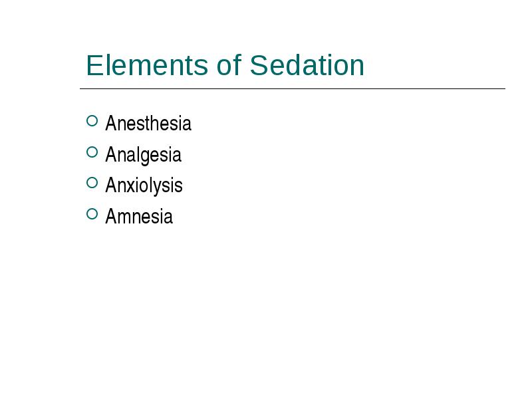The width and height of the screenshot is (532, 399).
Task: Select the Anxiolysis bullet text
Action: (144, 186)
